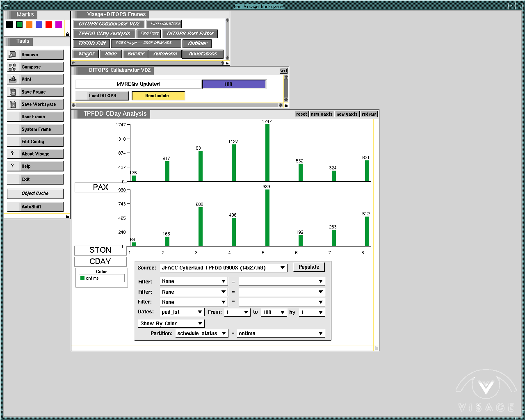Viewport: 525px width, 420px height.
Task: Click the Help question mark icon
Action: (x=12, y=166)
